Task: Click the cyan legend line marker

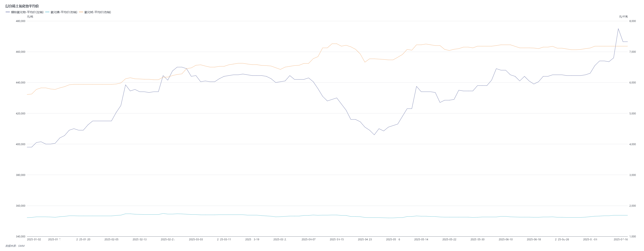Action: pos(47,12)
